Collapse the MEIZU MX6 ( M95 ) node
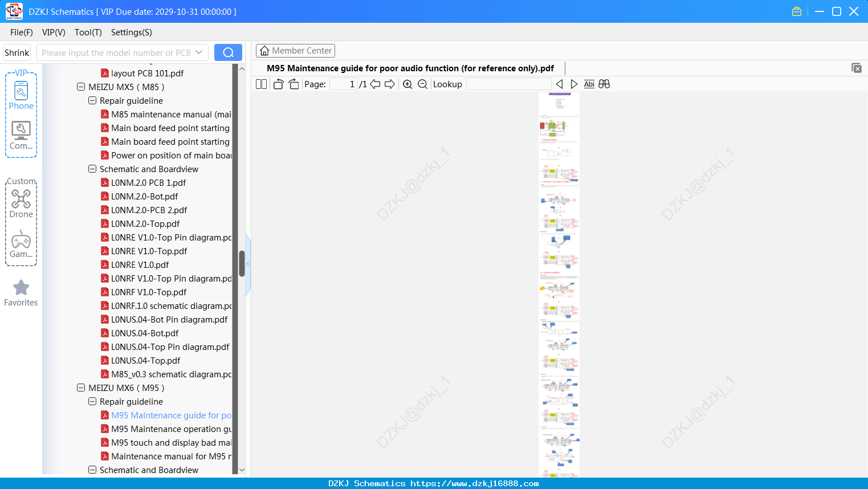Image resolution: width=868 pixels, height=489 pixels. point(81,388)
